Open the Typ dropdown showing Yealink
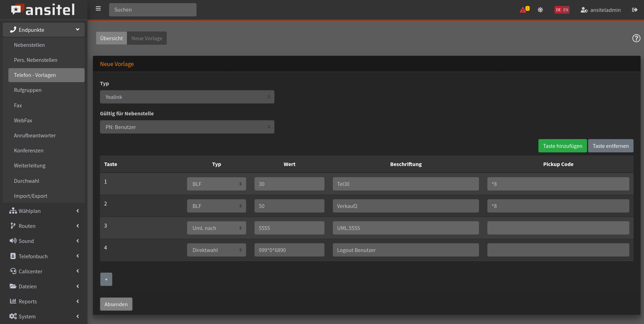 click(187, 97)
